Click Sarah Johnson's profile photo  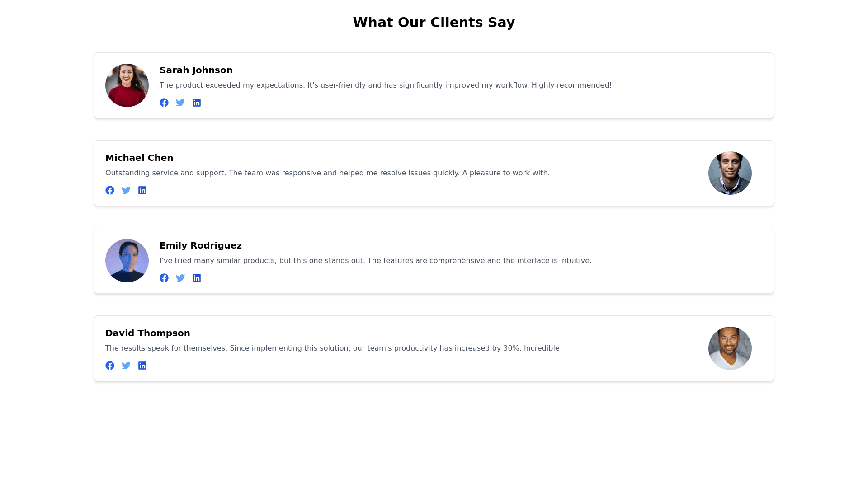tap(127, 85)
